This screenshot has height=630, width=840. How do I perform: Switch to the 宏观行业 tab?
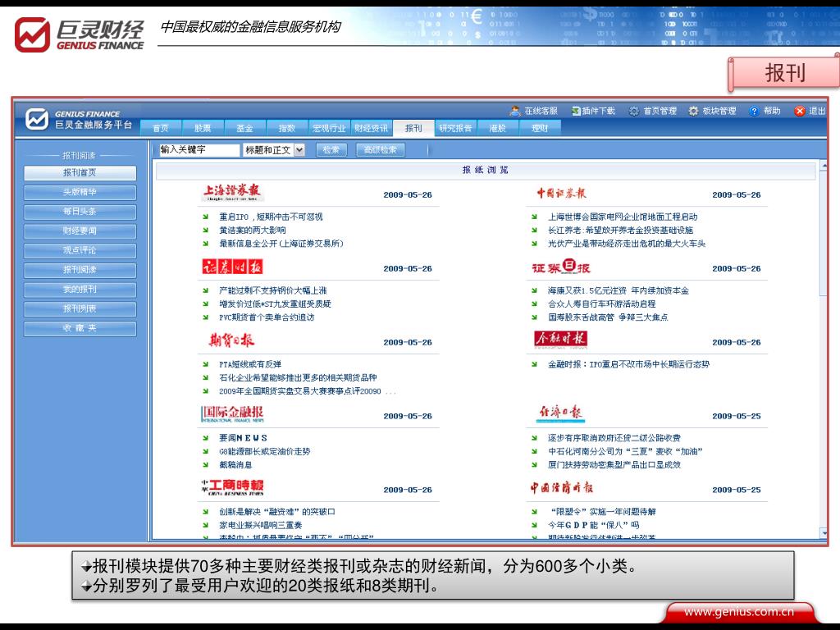click(x=329, y=128)
